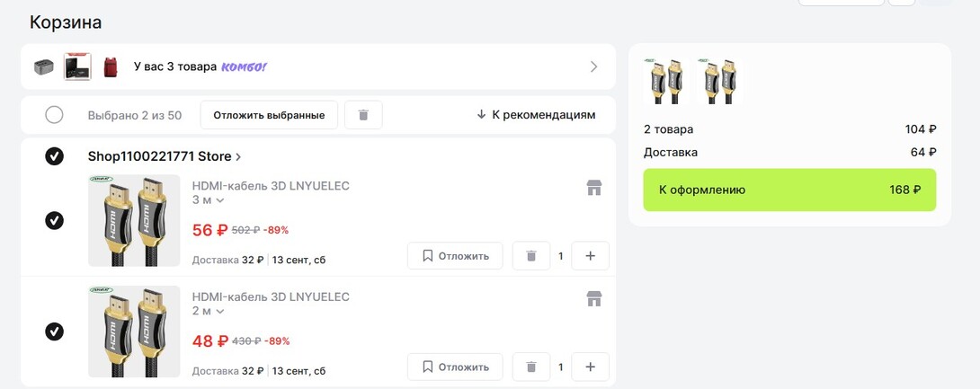Viewport: 980px width, 389px height.
Task: Click the red backpack combo thumbnail
Action: click(111, 66)
